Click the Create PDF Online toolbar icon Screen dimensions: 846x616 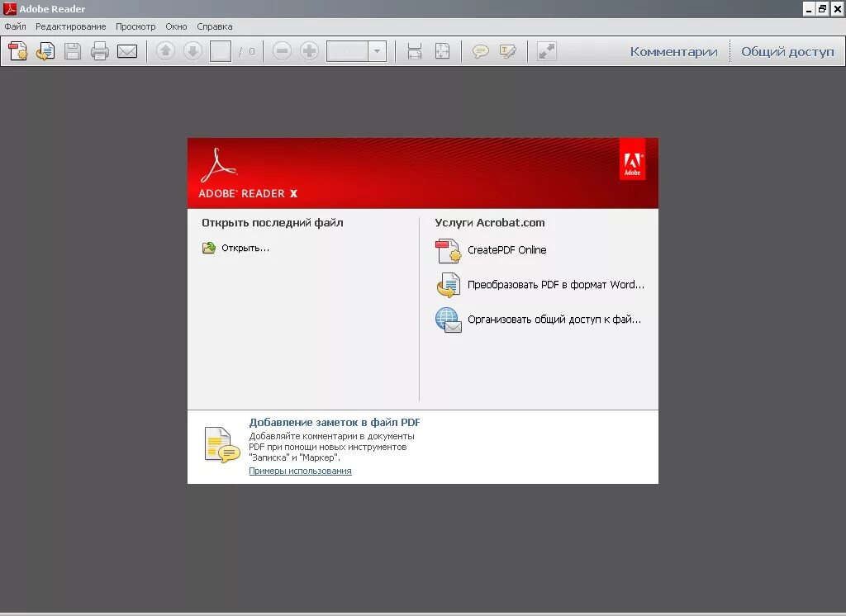pos(18,51)
